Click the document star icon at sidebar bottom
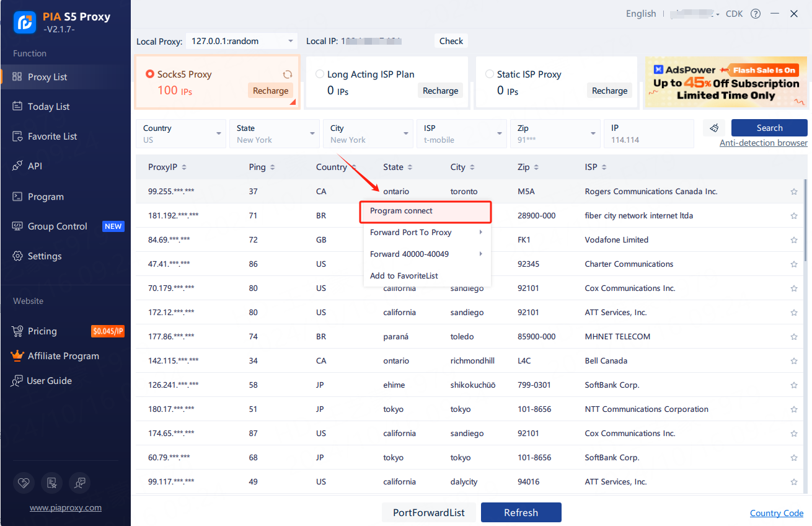This screenshot has height=526, width=812. click(x=51, y=483)
